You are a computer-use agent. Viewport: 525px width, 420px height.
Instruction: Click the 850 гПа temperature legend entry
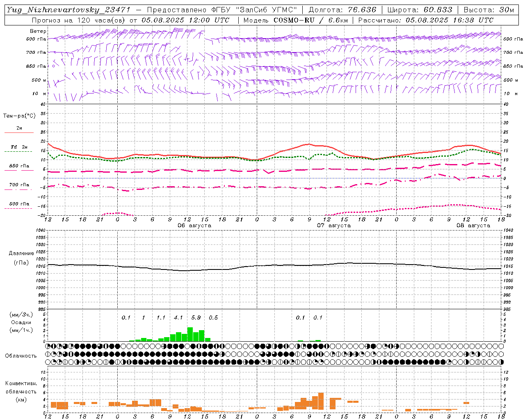coord(19,166)
